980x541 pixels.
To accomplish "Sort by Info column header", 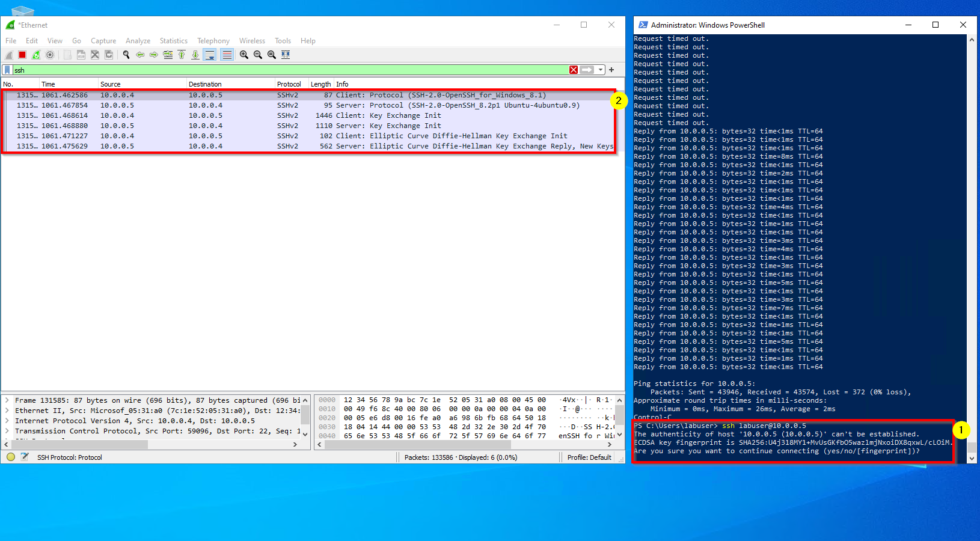I will click(x=479, y=84).
